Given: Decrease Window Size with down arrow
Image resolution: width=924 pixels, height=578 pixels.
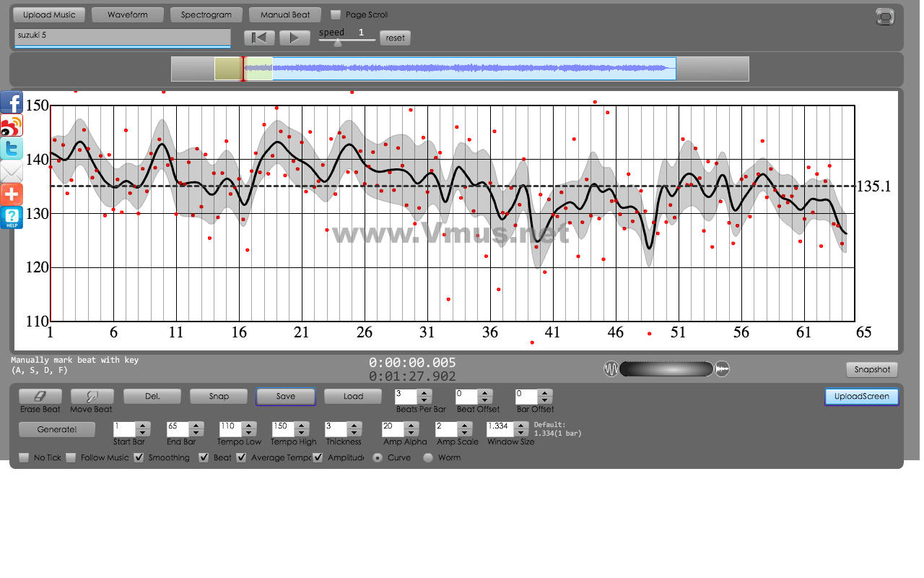Looking at the screenshot, I should 523,433.
